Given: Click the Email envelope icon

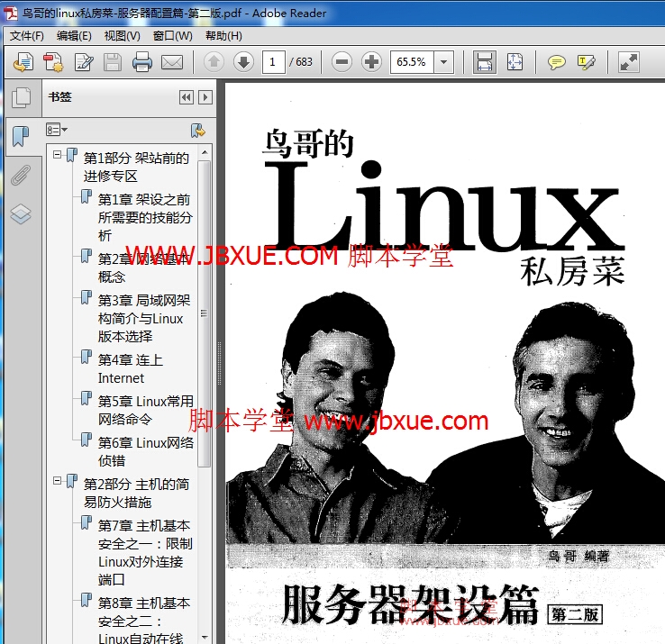Looking at the screenshot, I should (172, 62).
